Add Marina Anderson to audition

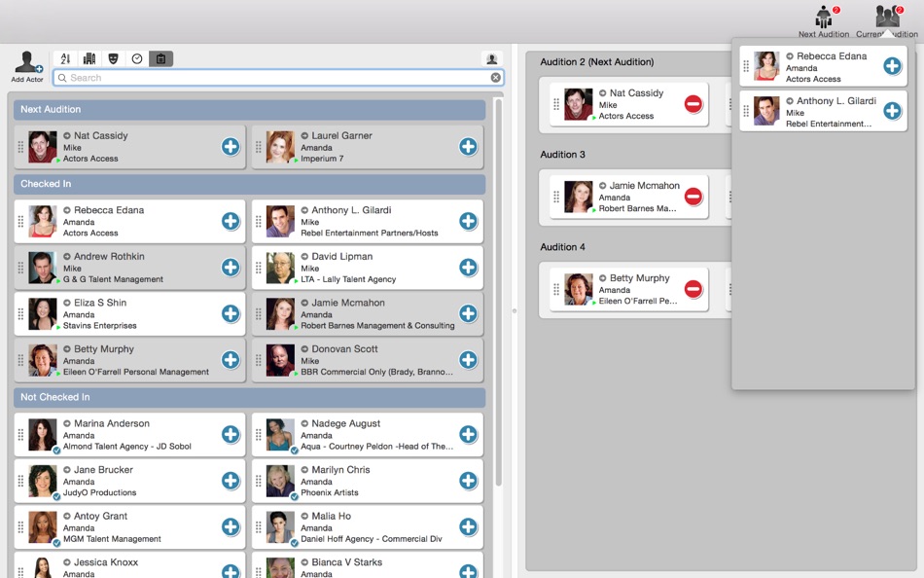pyautogui.click(x=231, y=435)
